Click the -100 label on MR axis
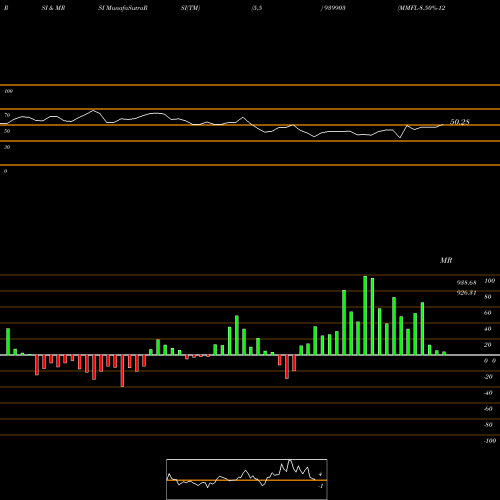Viewport: 500px width, 500px height. click(490, 441)
